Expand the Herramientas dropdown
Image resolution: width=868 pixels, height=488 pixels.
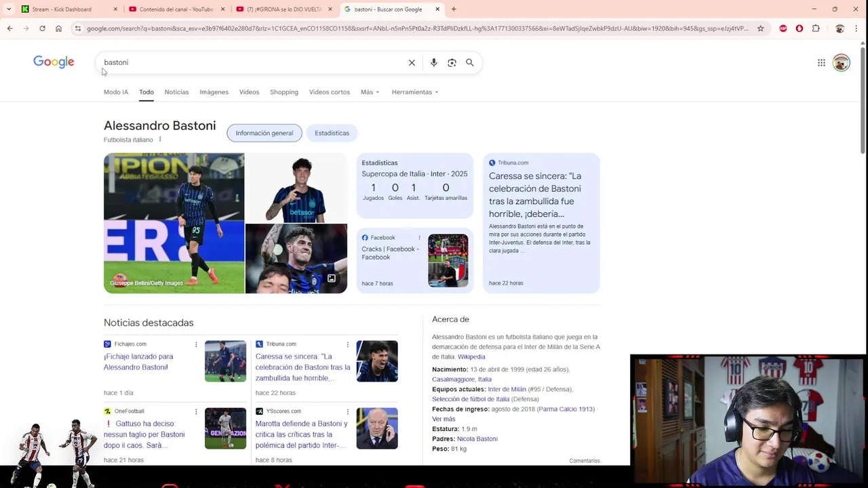[x=415, y=92]
